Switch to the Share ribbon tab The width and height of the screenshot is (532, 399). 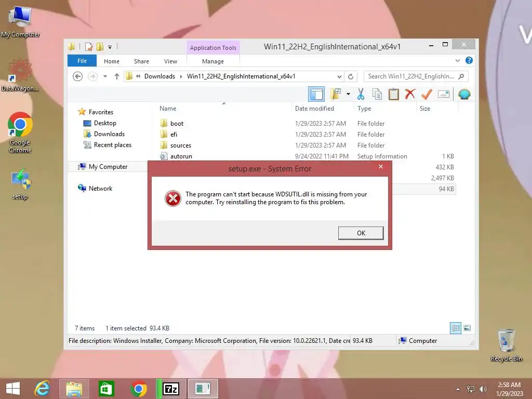[x=141, y=61]
